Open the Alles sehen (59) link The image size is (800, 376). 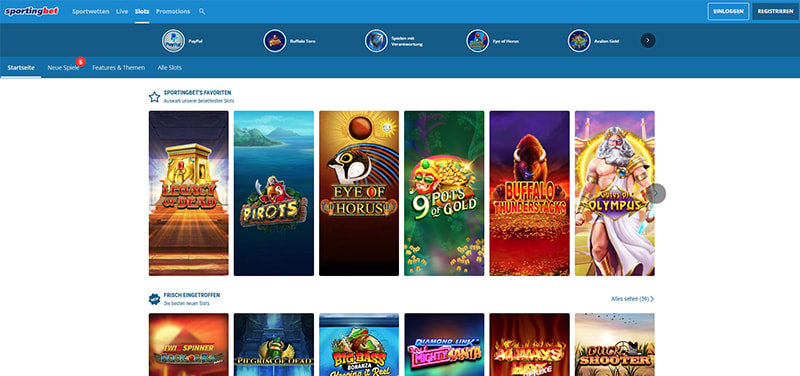click(x=633, y=299)
